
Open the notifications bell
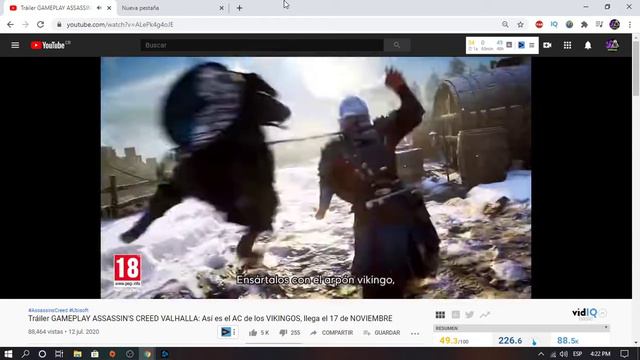[x=588, y=45]
